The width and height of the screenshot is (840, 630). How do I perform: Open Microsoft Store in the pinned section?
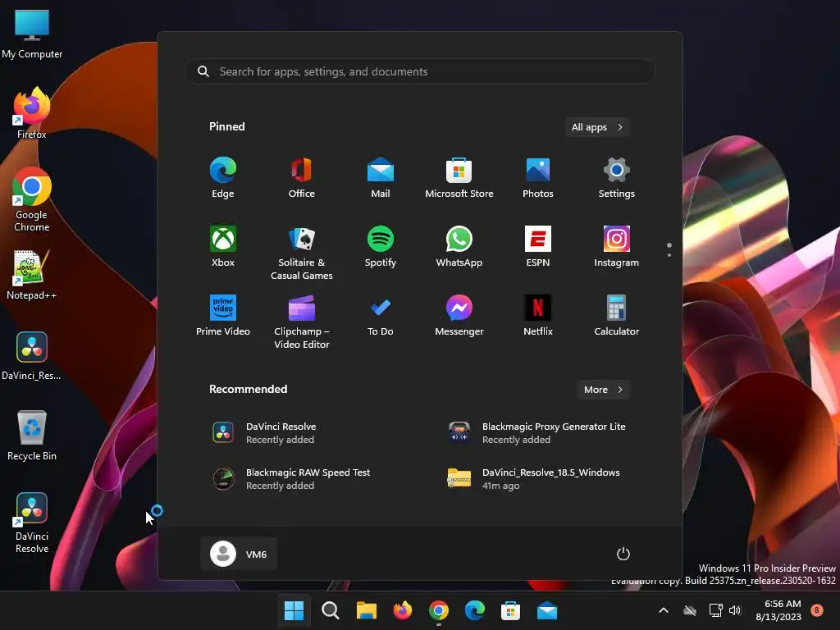(x=459, y=178)
